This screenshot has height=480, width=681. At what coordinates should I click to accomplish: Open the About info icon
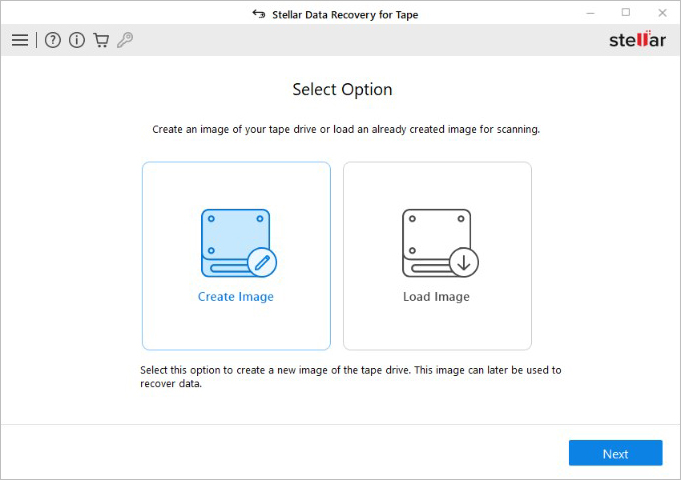pos(77,40)
